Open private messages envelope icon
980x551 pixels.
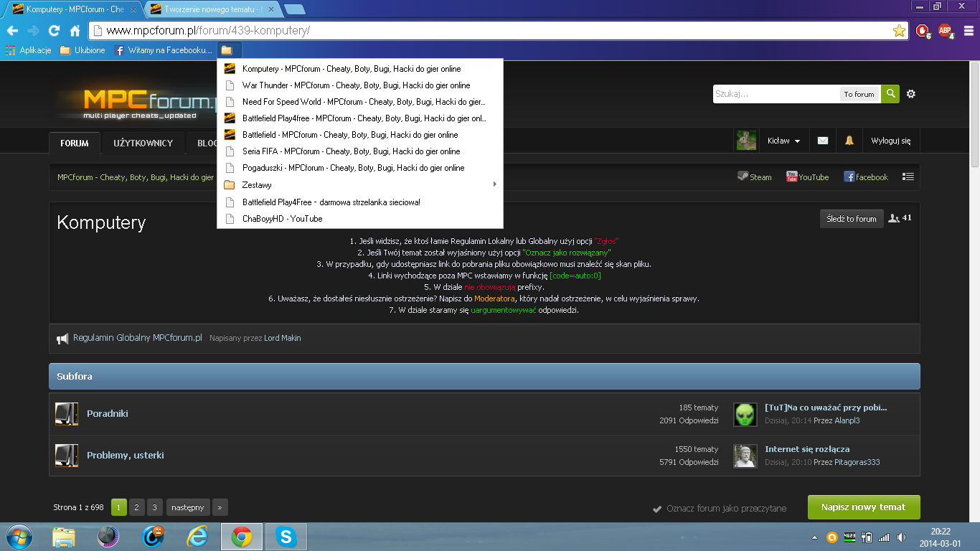[823, 141]
